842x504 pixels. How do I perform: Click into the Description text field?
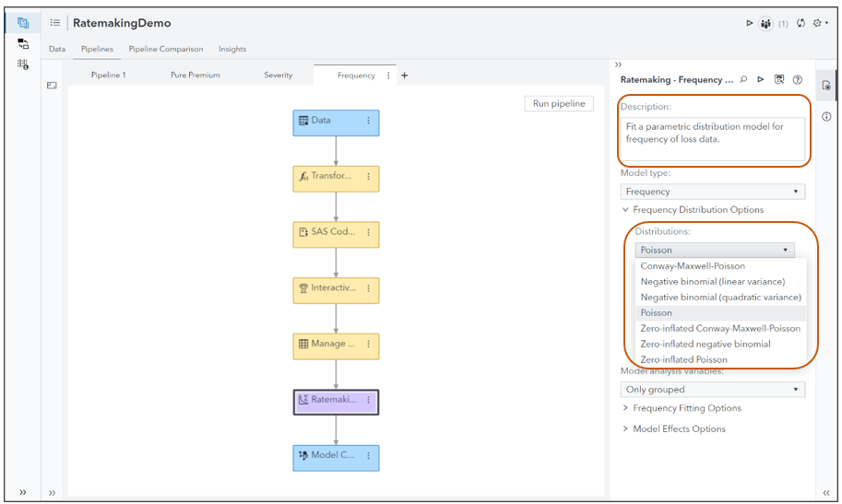tap(712, 140)
